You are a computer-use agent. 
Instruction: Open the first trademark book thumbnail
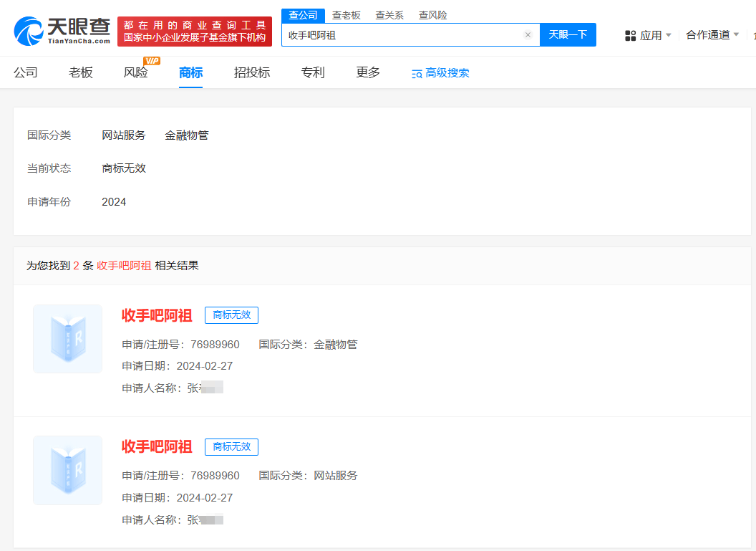click(68, 339)
